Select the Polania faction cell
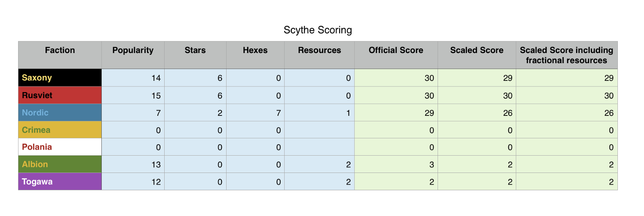 pyautogui.click(x=60, y=147)
